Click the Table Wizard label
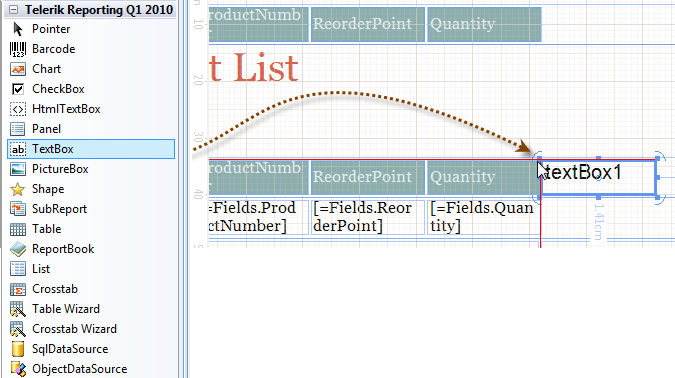Screen dimensions: 675x378 point(66,309)
